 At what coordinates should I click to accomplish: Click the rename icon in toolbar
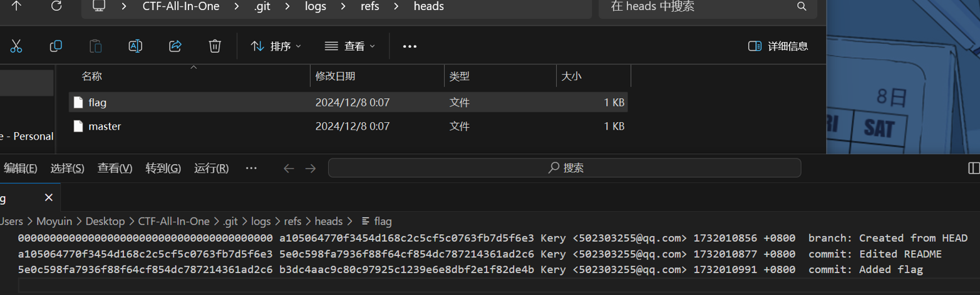click(x=135, y=46)
